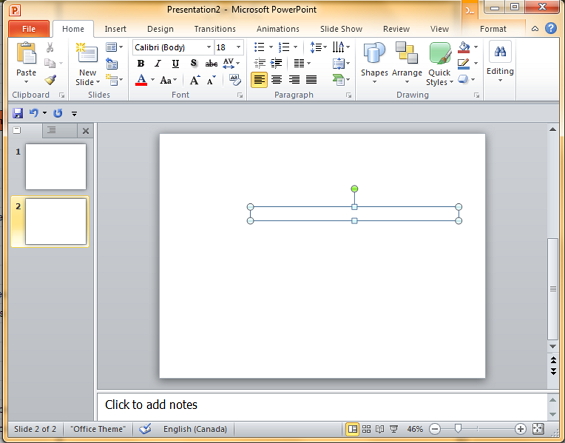Open the font color dropdown arrow
The width and height of the screenshot is (565, 443).
[x=152, y=80]
